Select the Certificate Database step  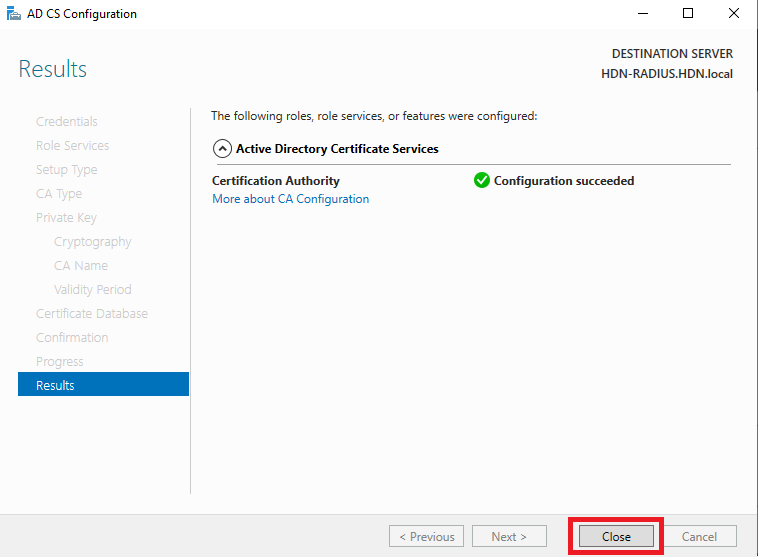pos(92,313)
